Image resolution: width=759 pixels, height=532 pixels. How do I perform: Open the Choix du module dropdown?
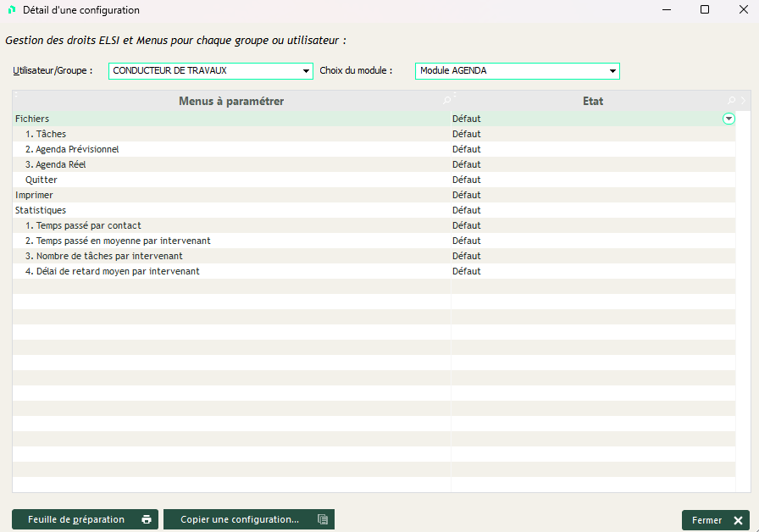pos(612,71)
